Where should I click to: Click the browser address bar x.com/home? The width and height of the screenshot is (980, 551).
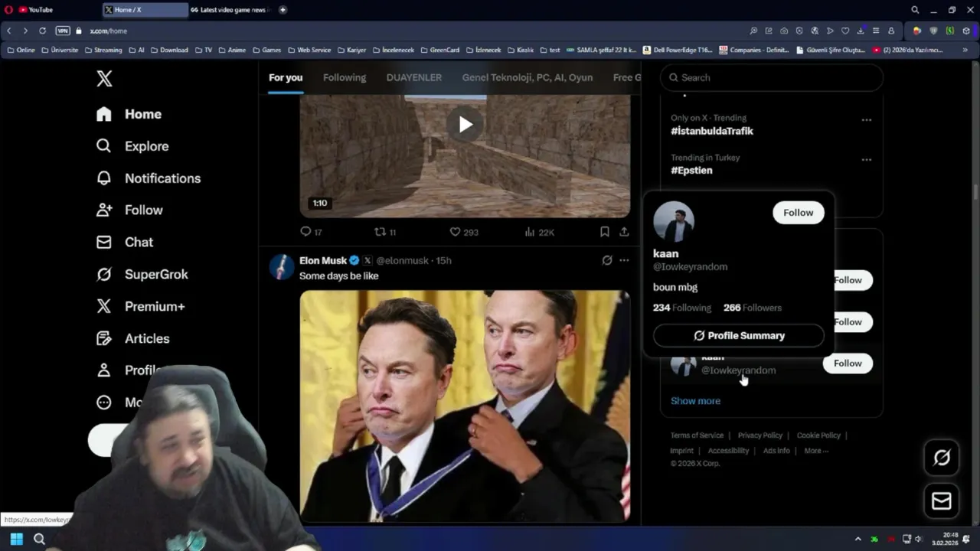point(108,31)
